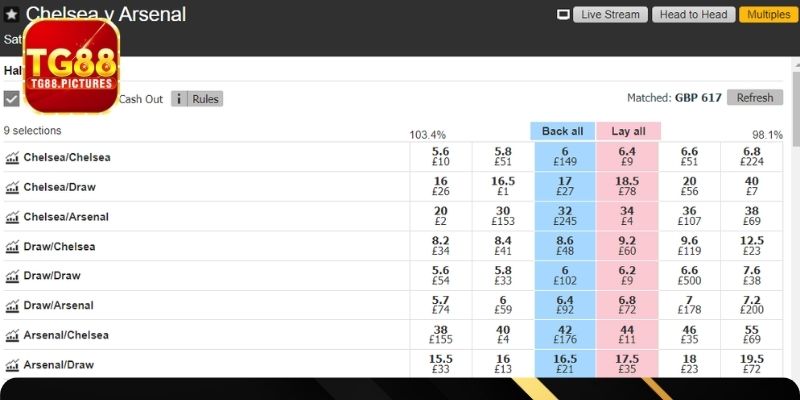This screenshot has width=800, height=400.
Task: Toggle the checkbox left of Cash Out
Action: coord(12,99)
